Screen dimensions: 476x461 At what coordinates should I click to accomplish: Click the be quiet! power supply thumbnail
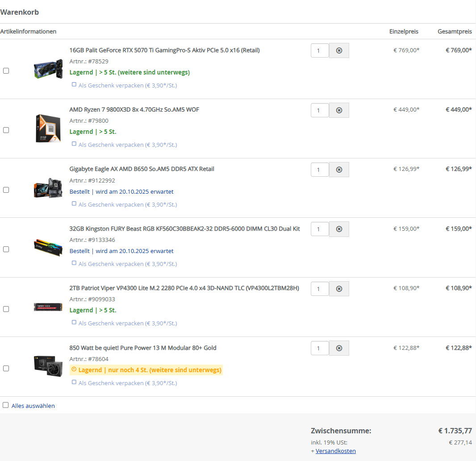48,366
